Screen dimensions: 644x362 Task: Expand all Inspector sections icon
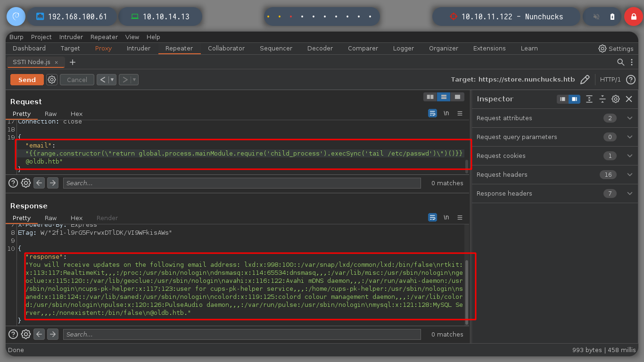pos(589,99)
